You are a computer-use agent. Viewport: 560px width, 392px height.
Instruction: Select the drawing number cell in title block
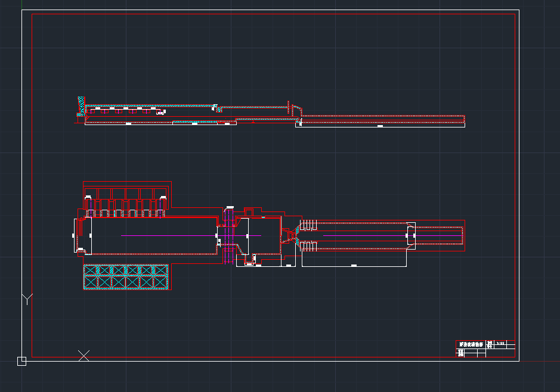click(500, 343)
